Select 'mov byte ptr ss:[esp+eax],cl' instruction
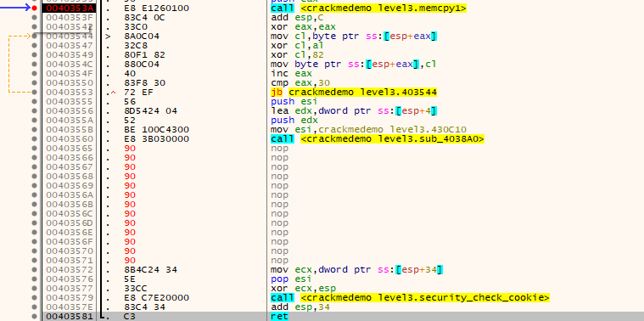Image resolution: width=644 pixels, height=321 pixels. pyautogui.click(x=354, y=65)
